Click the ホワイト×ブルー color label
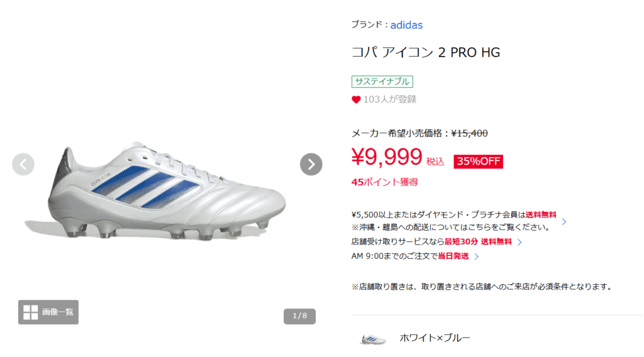Viewport: 644px width, 357px height. (435, 338)
